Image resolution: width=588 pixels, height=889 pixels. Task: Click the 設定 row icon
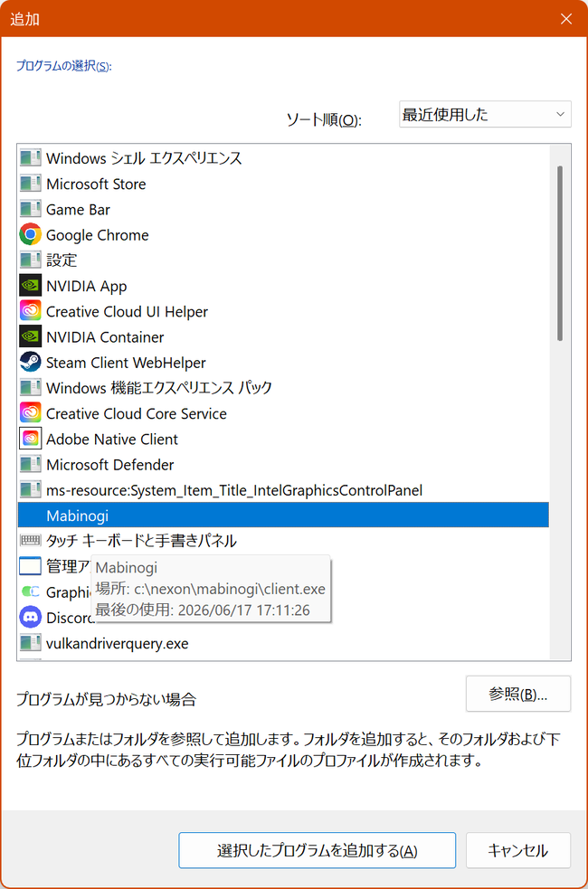point(30,260)
